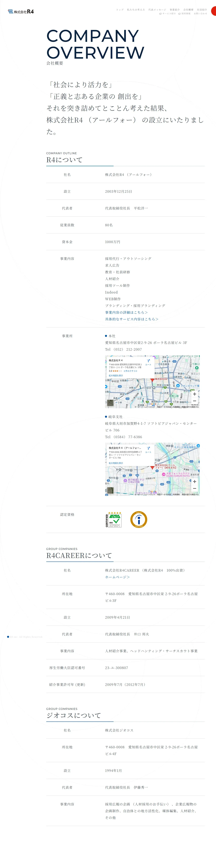
Task: Click the ルート directions icon on the 岐阜支社 map
Action: click(148, 449)
